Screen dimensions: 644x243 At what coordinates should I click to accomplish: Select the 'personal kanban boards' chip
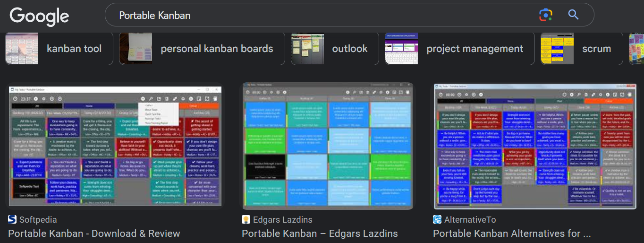point(202,49)
